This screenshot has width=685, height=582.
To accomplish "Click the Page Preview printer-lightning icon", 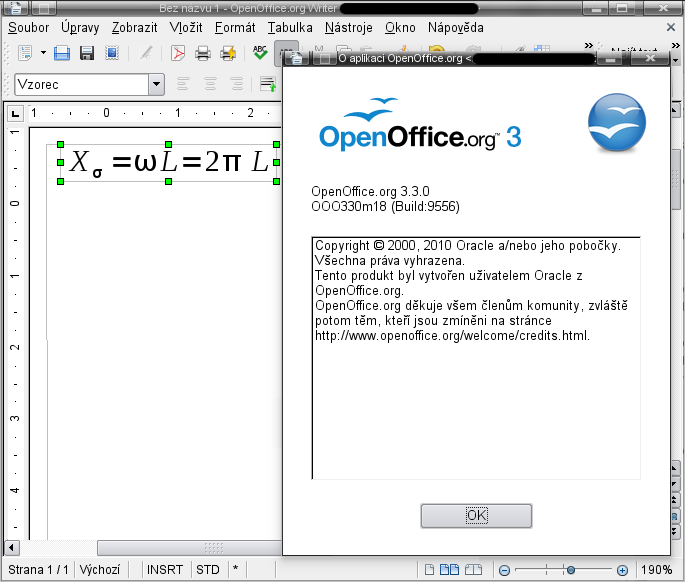I will (x=228, y=53).
